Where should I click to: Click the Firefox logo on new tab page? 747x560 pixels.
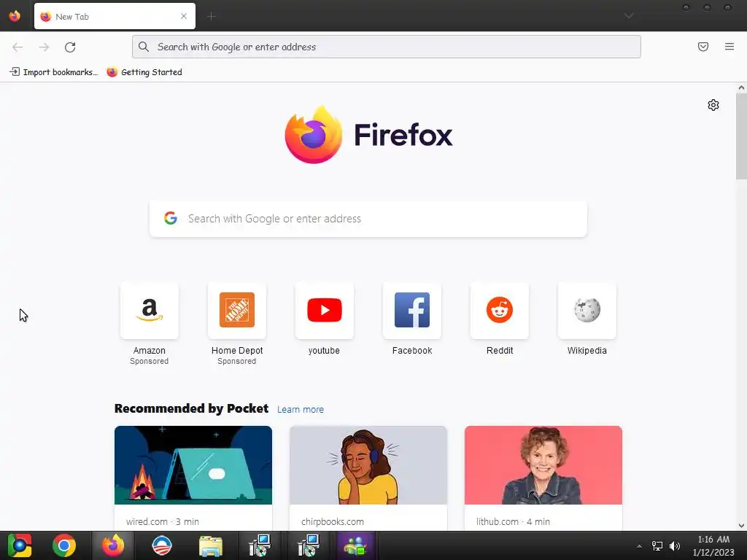click(368, 135)
